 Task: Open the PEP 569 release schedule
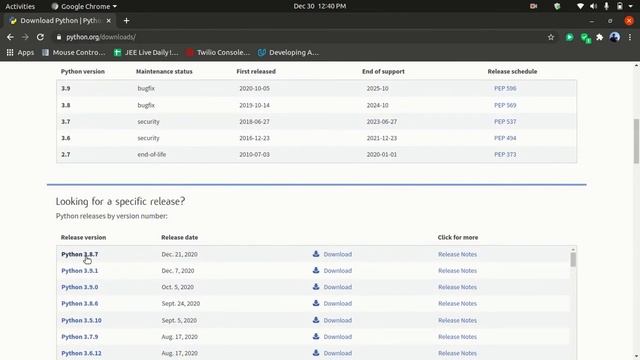(505, 105)
